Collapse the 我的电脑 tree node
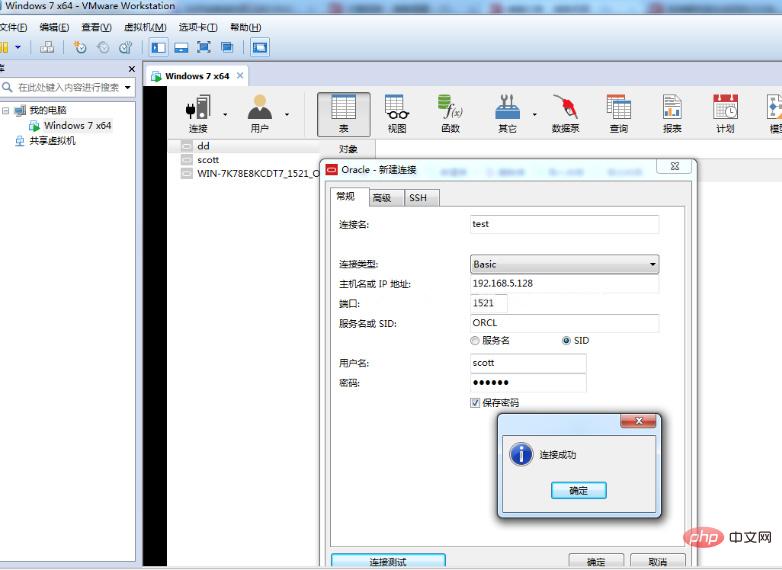Viewport: 782px width, 570px height. point(5,110)
